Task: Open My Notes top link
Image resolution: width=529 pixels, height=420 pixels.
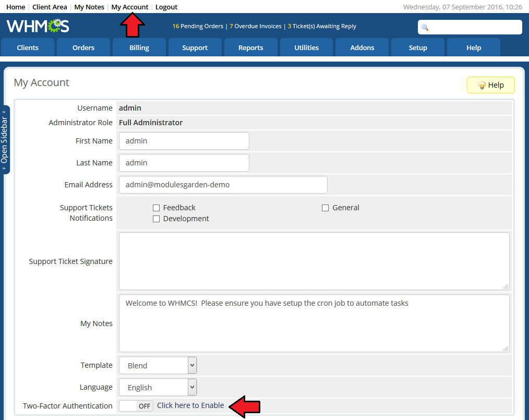Action: 89,7
